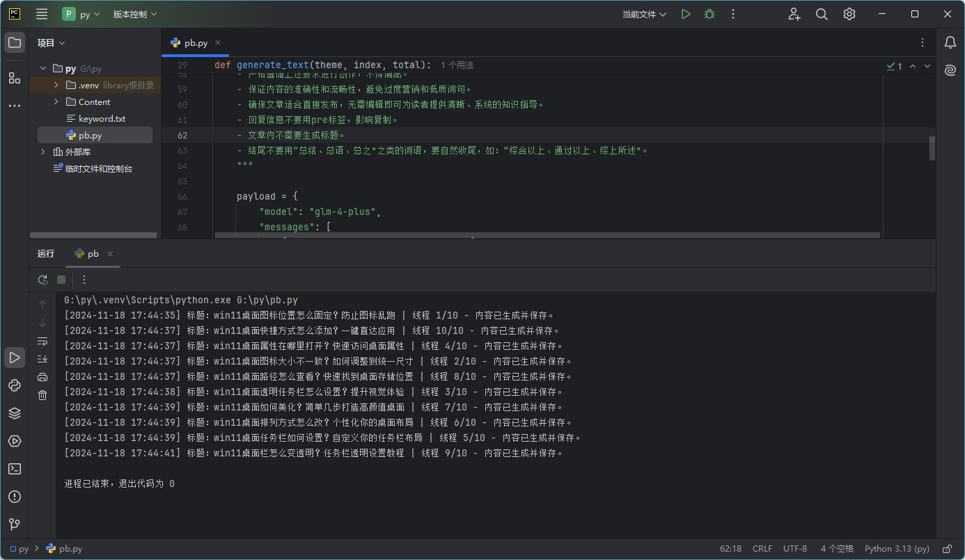
Task: Change indent setting 4 个空格
Action: 837,549
